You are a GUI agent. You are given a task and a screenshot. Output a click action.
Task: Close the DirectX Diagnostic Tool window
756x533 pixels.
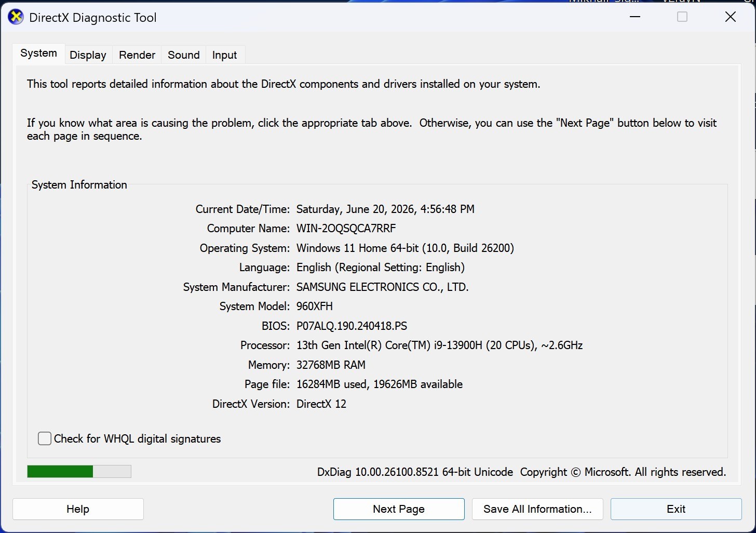click(730, 17)
